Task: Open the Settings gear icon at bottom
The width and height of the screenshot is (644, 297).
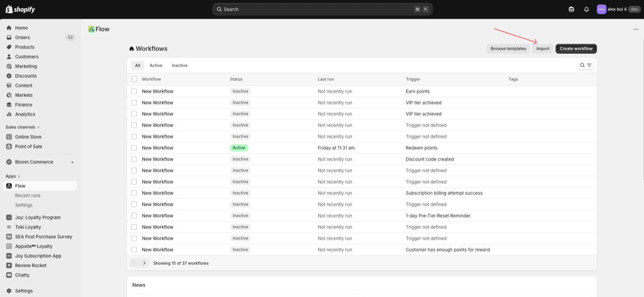Action: point(9,290)
